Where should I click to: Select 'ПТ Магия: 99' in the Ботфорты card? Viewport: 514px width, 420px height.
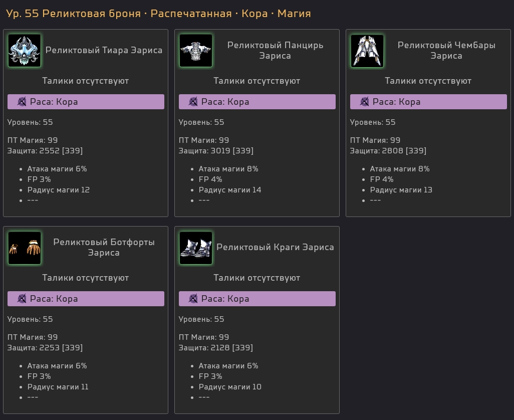33,337
